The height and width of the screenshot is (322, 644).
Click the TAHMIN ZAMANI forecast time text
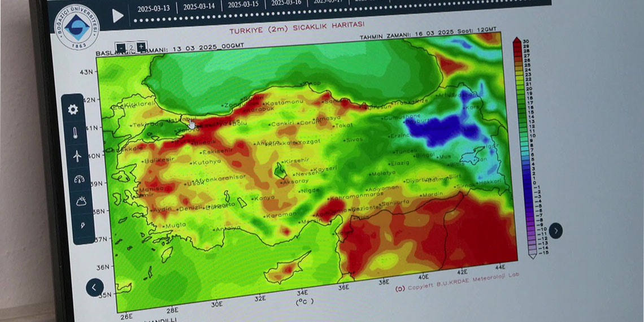coord(428,33)
